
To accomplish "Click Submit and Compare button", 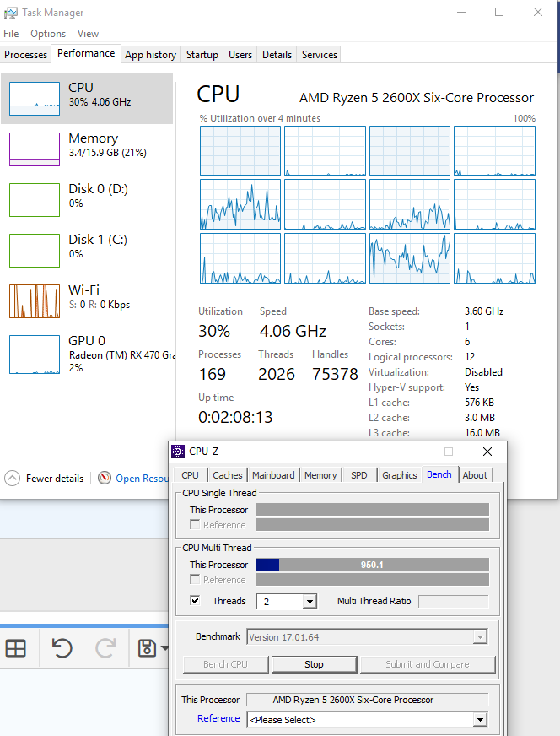I will (428, 664).
